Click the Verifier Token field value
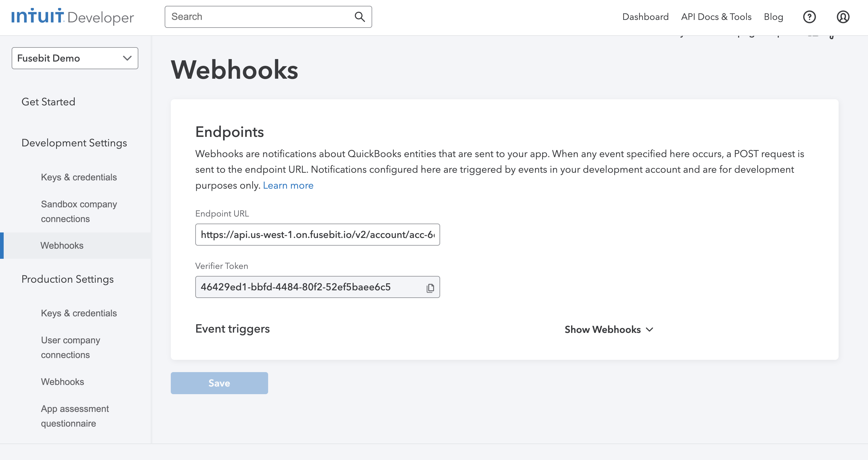Image resolution: width=868 pixels, height=460 pixels. [x=296, y=287]
